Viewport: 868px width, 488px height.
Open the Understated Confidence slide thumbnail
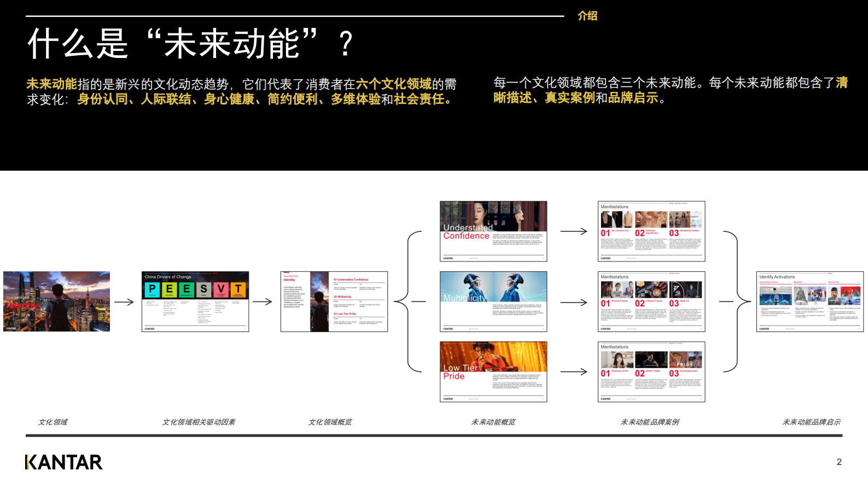click(x=493, y=231)
